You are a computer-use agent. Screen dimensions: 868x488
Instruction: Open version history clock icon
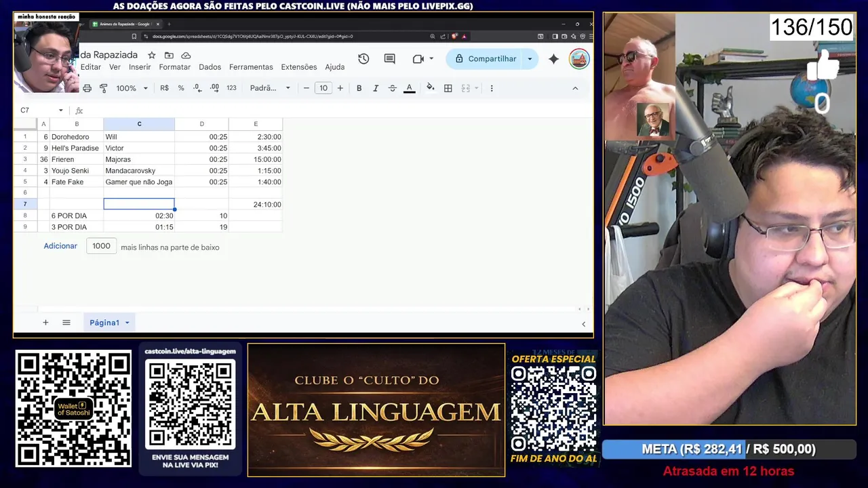pos(363,59)
